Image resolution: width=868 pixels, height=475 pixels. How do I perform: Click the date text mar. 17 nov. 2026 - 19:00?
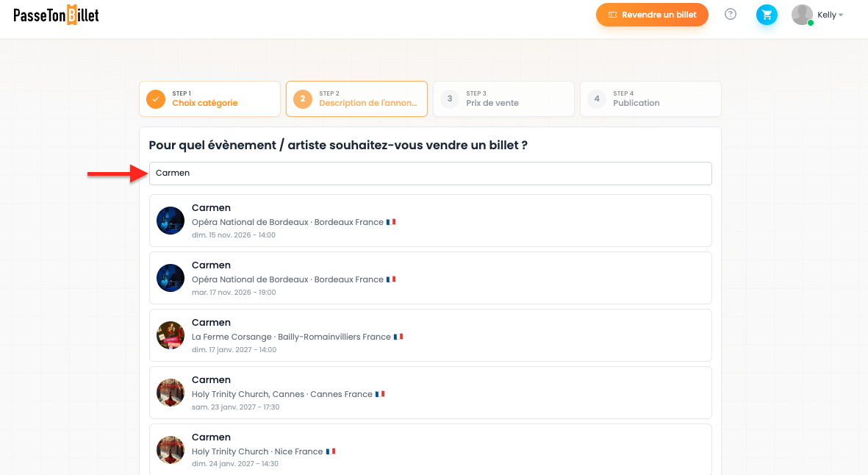click(234, 293)
